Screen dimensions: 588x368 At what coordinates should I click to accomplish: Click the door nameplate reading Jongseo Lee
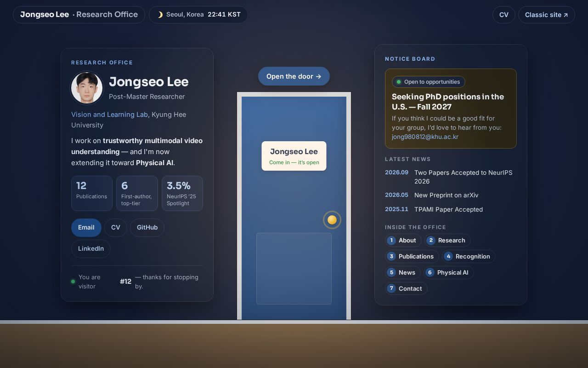pos(294,156)
